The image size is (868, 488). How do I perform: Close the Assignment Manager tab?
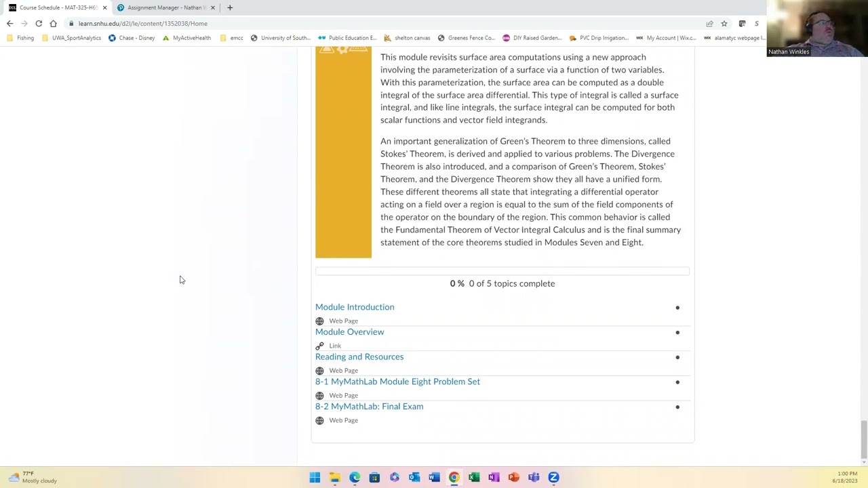213,7
